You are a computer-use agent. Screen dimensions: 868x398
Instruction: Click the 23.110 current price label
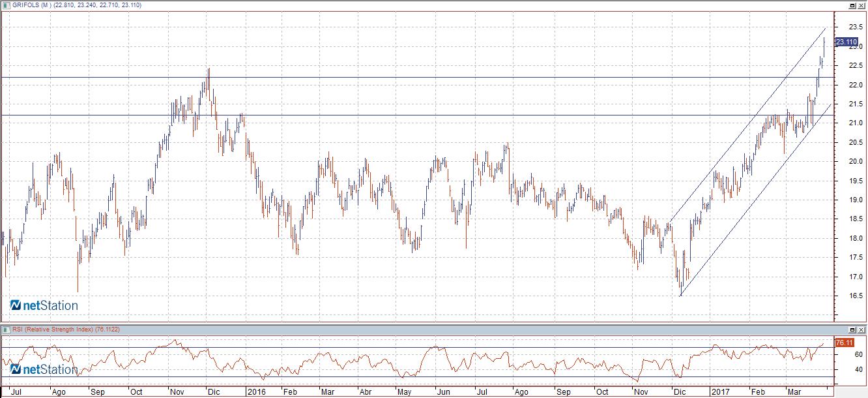pyautogui.click(x=846, y=42)
